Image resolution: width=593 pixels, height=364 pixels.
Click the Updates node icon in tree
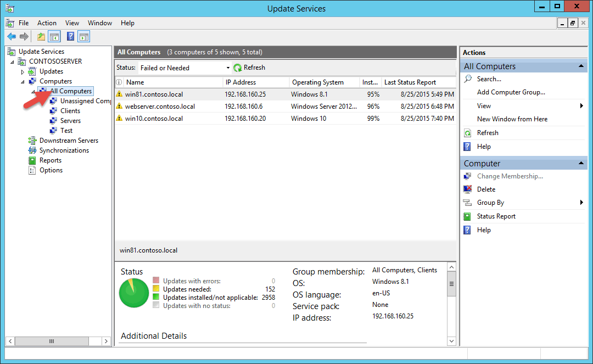(32, 71)
